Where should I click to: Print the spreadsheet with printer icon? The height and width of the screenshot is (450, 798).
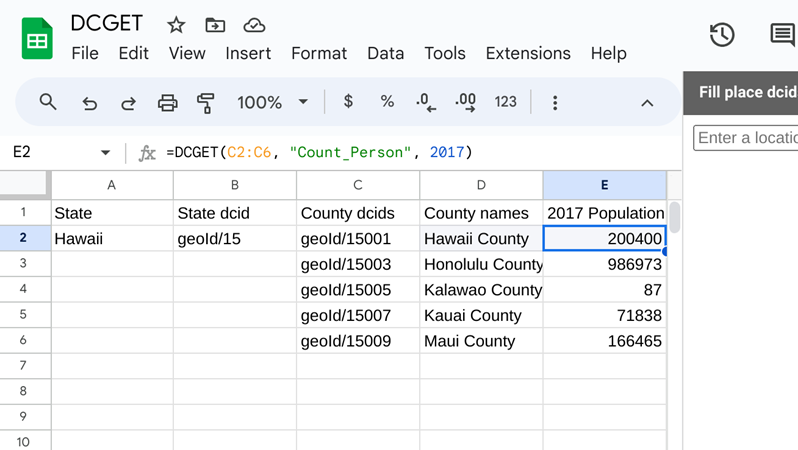coord(167,103)
